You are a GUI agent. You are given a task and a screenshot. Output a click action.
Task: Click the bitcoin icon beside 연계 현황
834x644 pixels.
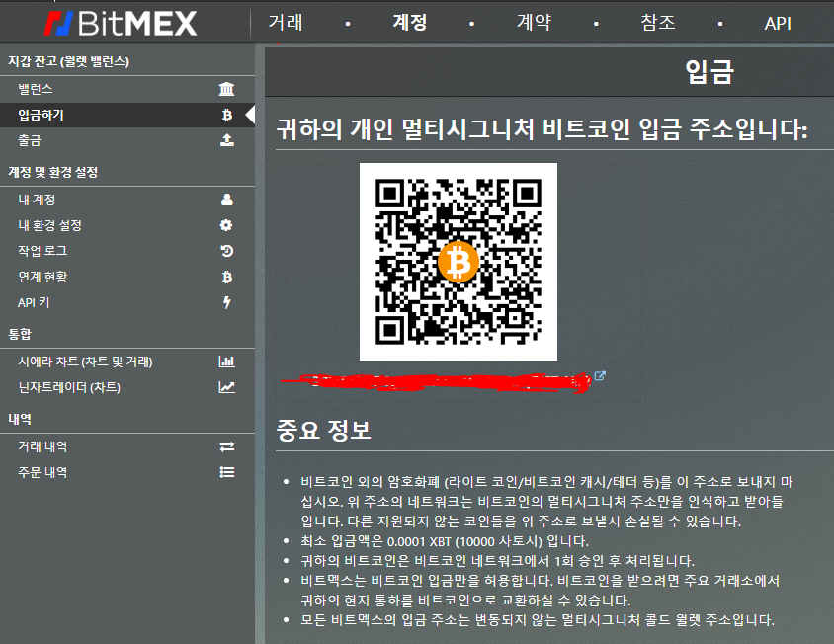[227, 278]
